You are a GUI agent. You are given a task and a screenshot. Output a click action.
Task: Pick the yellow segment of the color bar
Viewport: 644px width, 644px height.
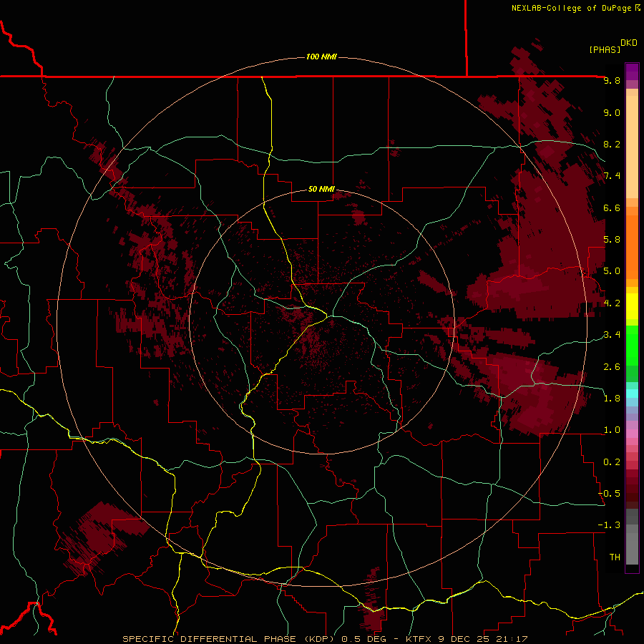[x=632, y=306]
